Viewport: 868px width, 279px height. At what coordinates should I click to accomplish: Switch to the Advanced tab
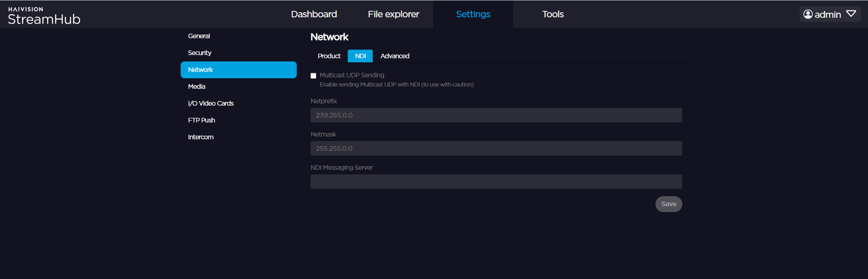coord(395,56)
